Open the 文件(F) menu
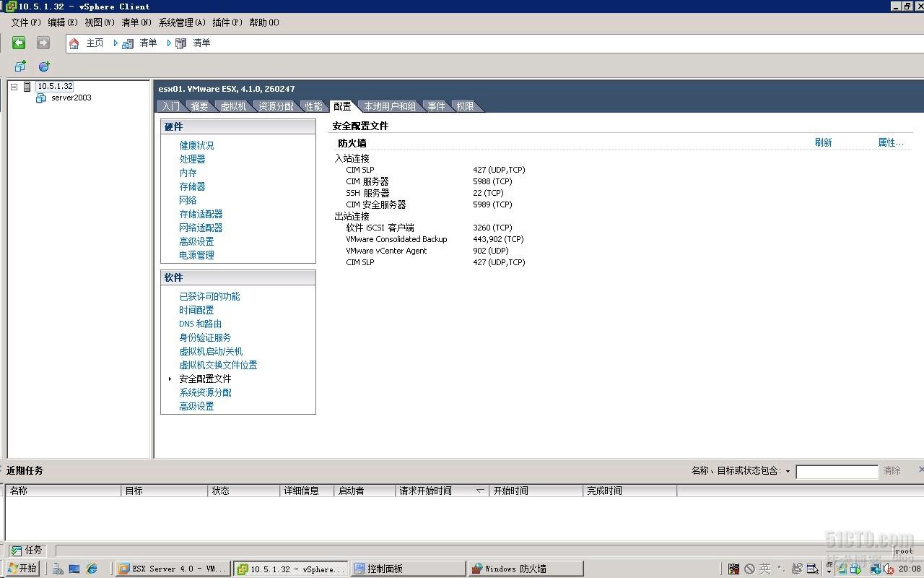 [26, 22]
